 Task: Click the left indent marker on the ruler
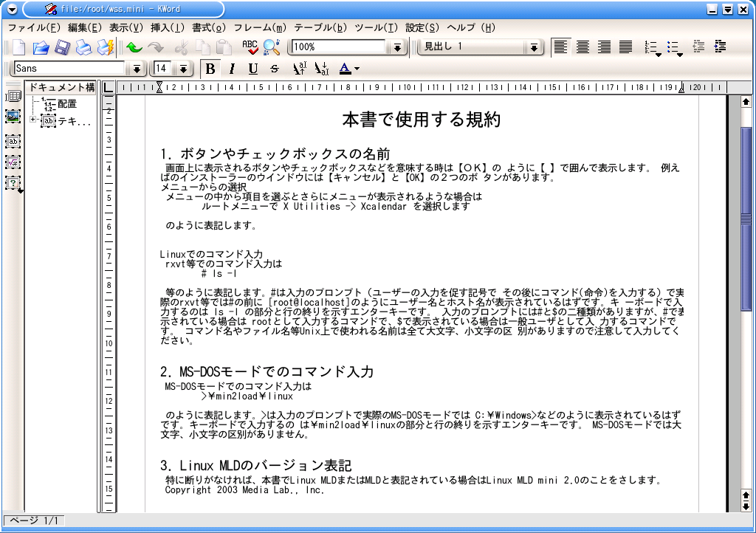[159, 87]
